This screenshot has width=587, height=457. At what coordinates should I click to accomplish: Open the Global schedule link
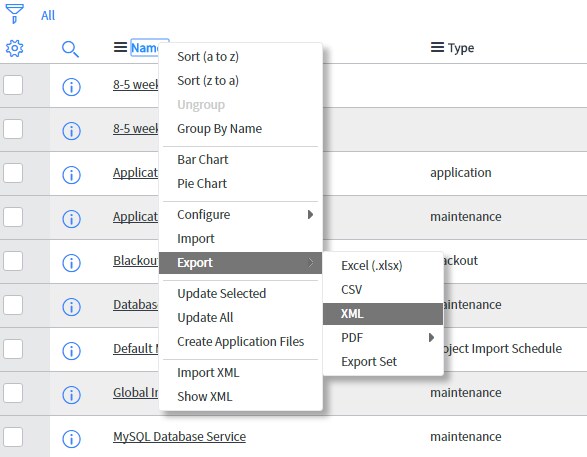[x=136, y=393]
